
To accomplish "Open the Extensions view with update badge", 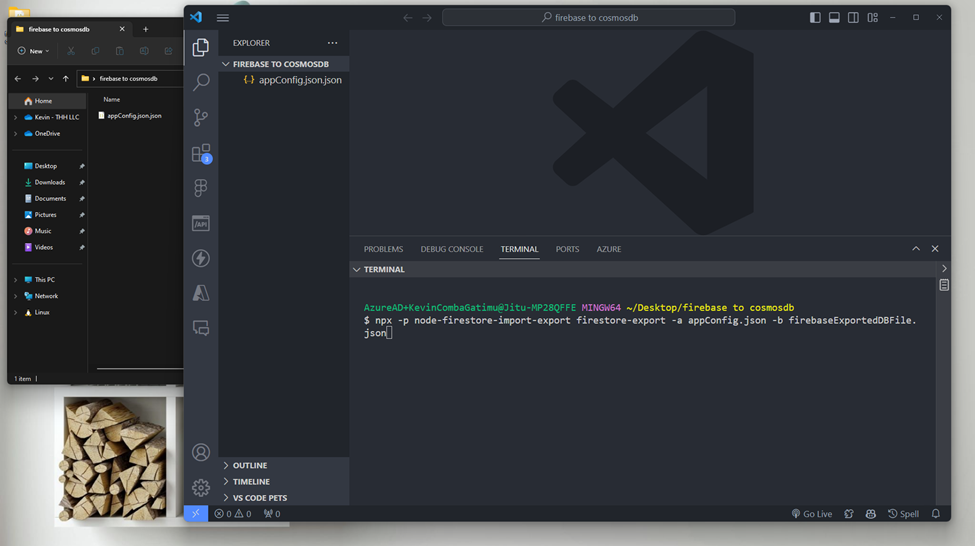I will 201,153.
